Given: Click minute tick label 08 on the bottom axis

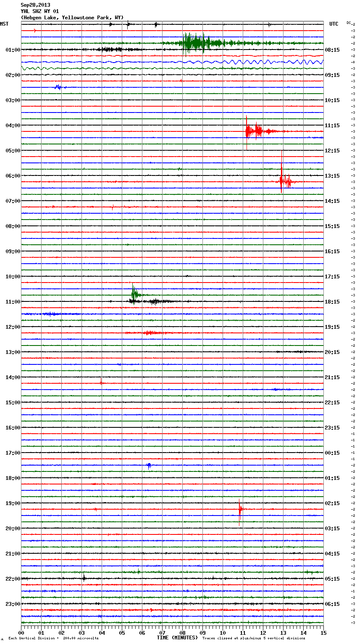Looking at the screenshot, I should tap(182, 633).
